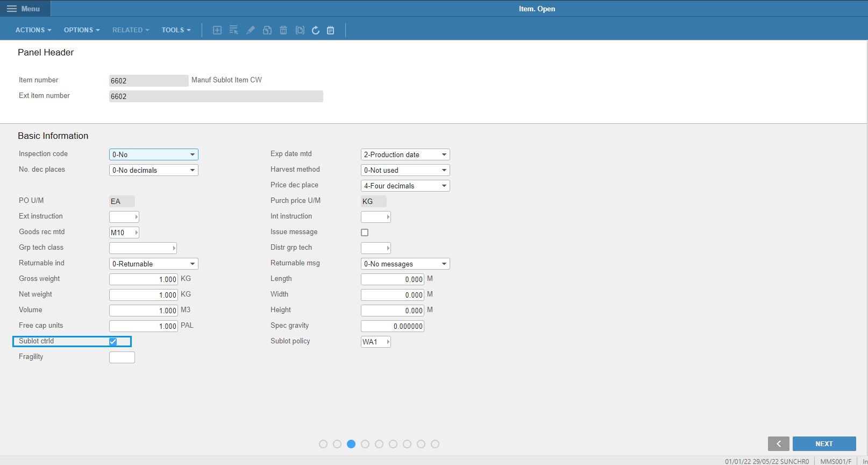The image size is (868, 465).
Task: Open the Returnable ind dropdown
Action: (x=154, y=264)
